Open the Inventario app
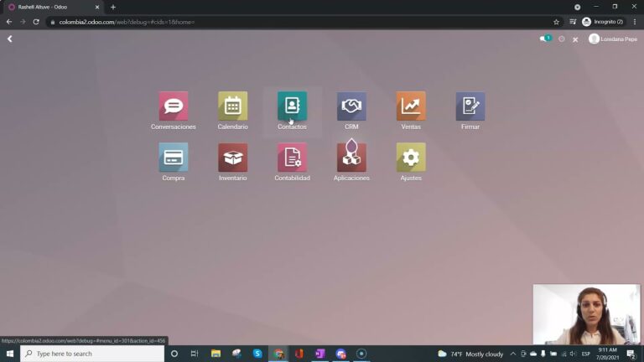Image resolution: width=644 pixels, height=362 pixels. (x=232, y=158)
